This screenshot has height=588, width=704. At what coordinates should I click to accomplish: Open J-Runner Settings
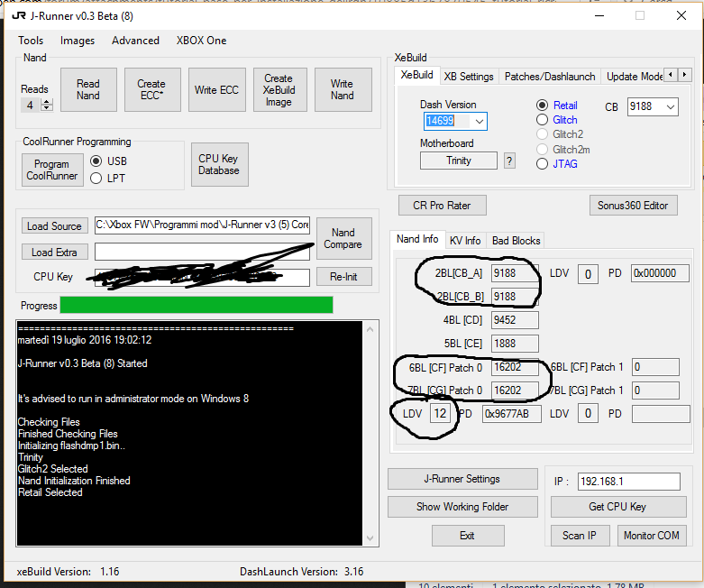pos(462,479)
